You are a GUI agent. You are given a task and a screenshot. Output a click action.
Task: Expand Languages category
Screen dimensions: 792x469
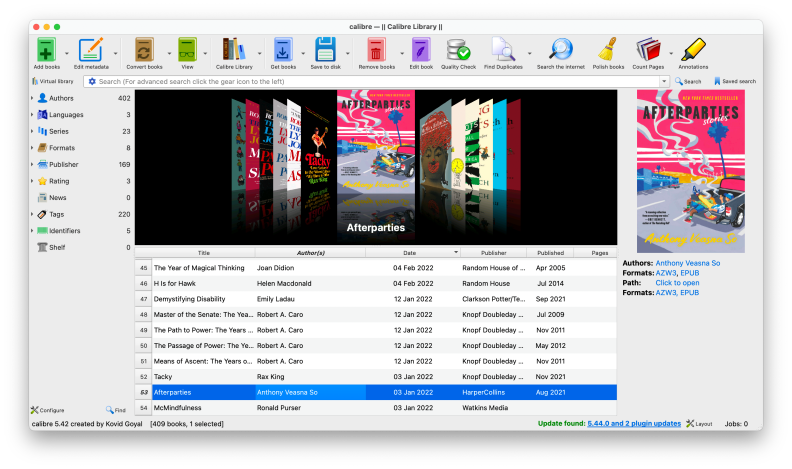click(32, 115)
